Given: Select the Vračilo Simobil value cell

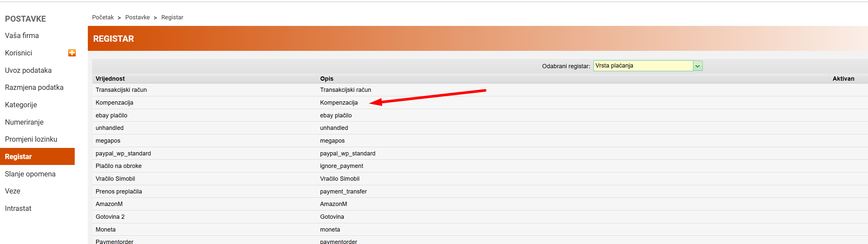Looking at the screenshot, I should (115, 179).
